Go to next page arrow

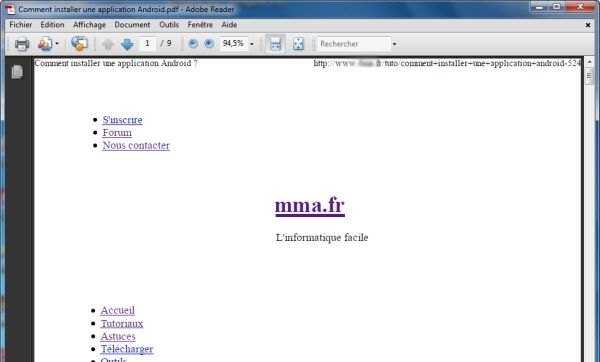pos(127,44)
